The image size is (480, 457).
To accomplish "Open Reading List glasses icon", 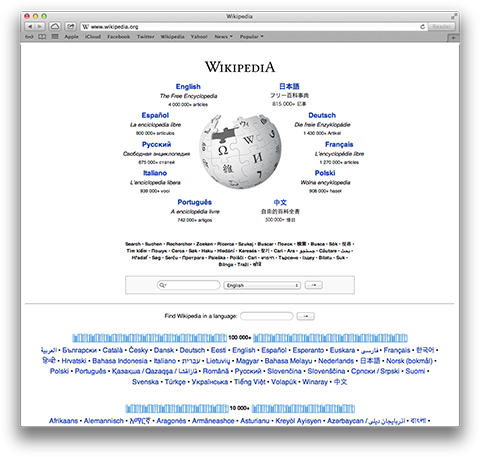I will click(29, 37).
